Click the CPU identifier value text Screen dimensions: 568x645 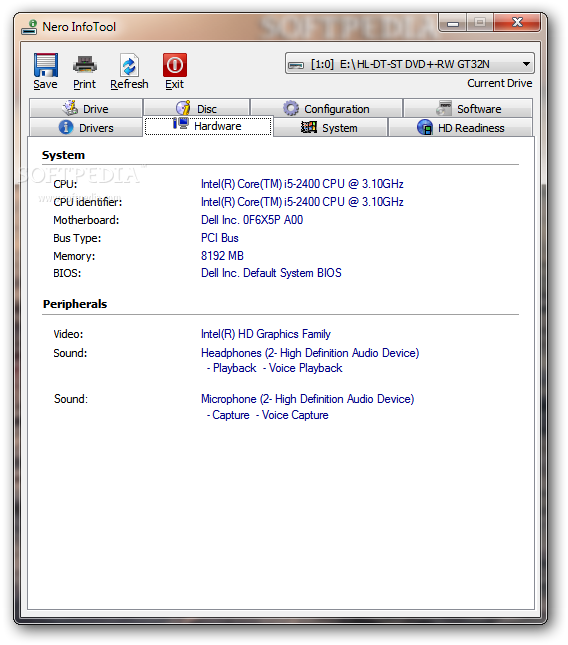pos(302,202)
